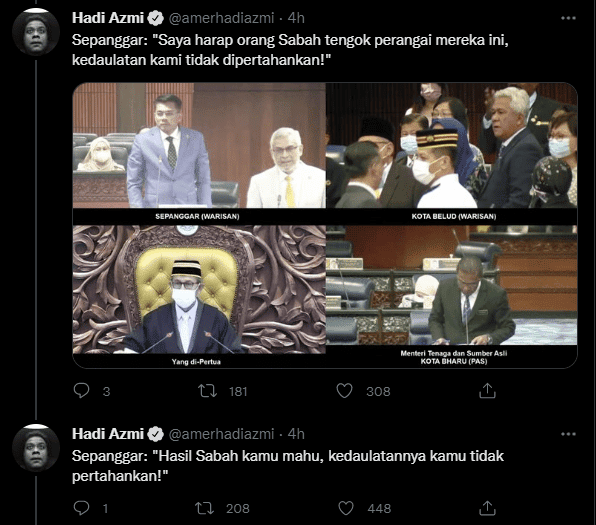View the Kota Bharu (PAS) image

[x=452, y=297]
